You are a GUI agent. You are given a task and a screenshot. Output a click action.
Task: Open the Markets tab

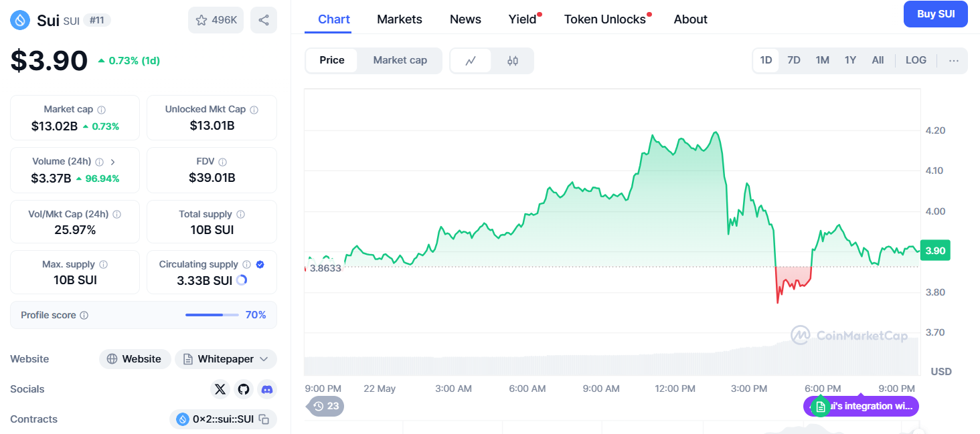coord(400,19)
